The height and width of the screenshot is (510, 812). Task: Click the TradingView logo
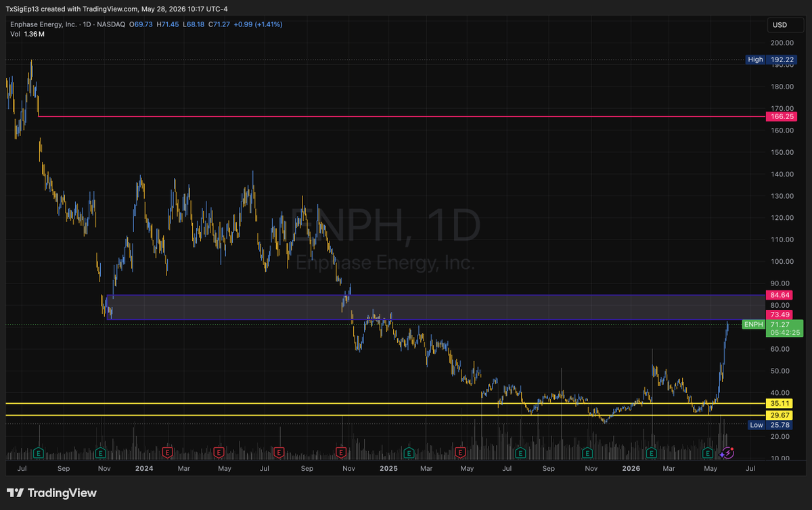click(52, 493)
